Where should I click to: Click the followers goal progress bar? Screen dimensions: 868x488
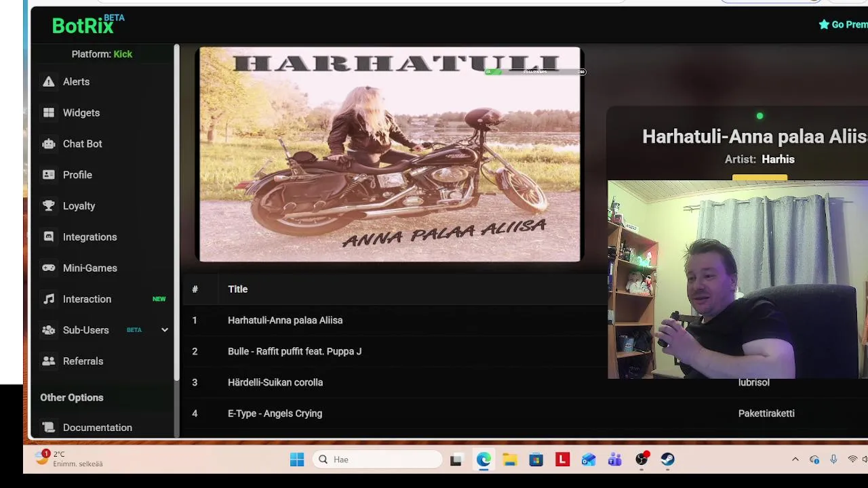pos(534,71)
